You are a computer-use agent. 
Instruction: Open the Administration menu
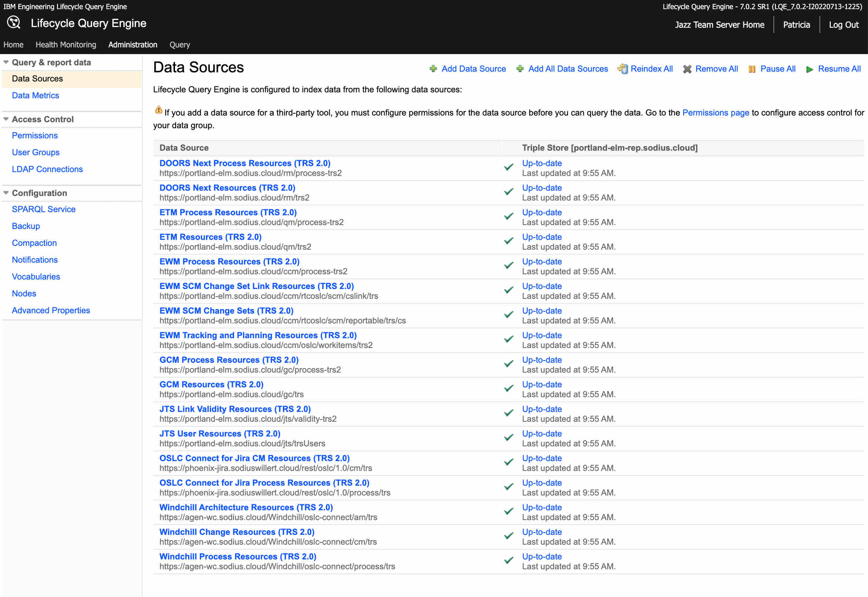[133, 45]
